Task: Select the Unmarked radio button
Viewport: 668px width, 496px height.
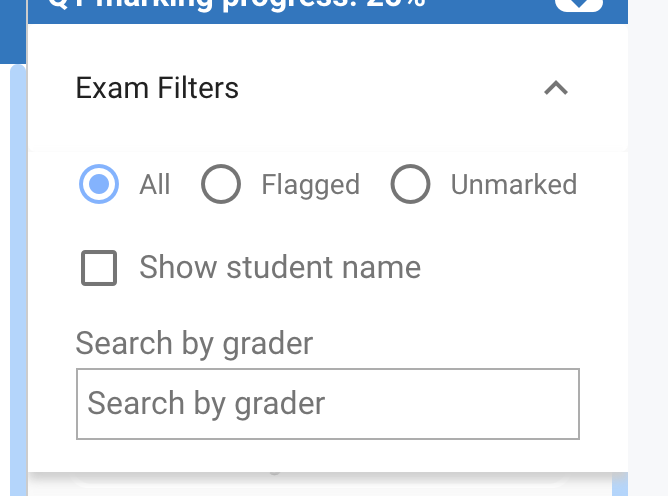Action: tap(410, 184)
